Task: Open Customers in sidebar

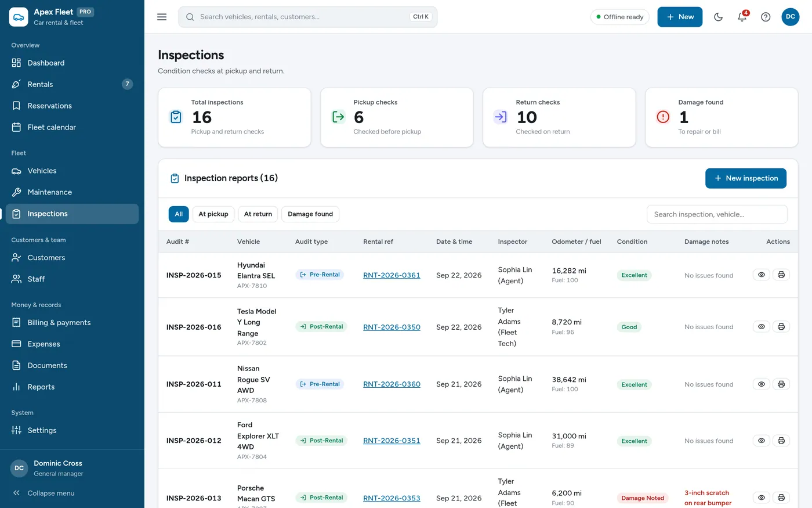Action: point(72,258)
